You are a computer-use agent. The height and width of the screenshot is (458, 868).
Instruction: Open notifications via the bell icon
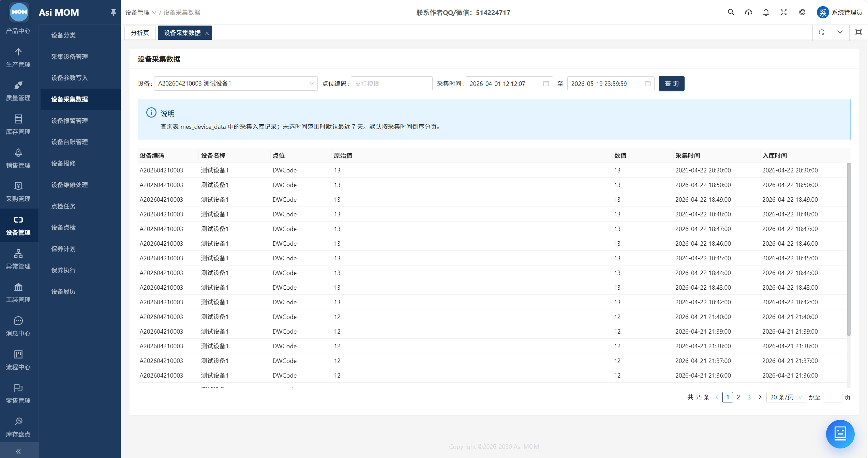[x=766, y=12]
